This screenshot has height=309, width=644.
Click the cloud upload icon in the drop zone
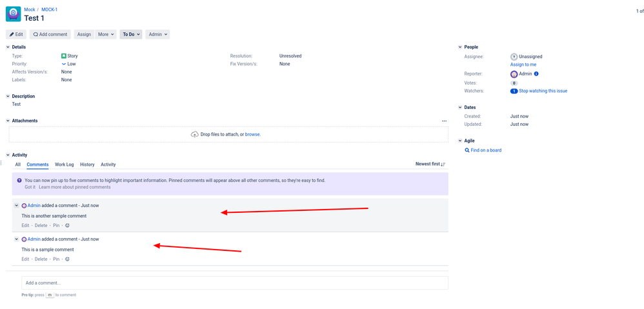195,134
